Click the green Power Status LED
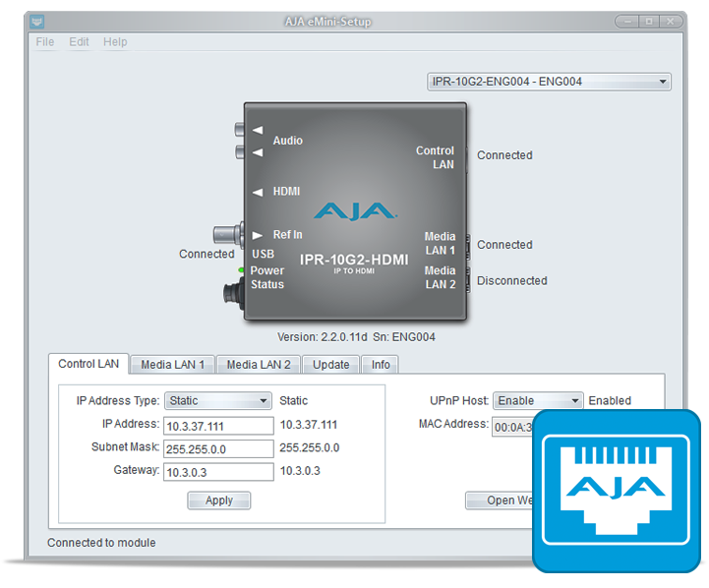 [x=241, y=269]
